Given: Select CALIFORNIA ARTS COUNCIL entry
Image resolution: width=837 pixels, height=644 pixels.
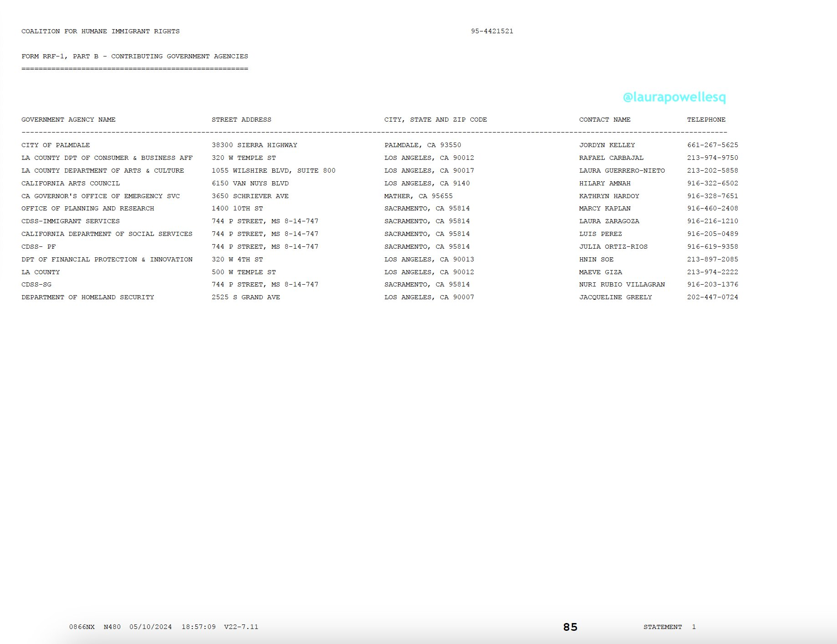Looking at the screenshot, I should coord(71,184).
